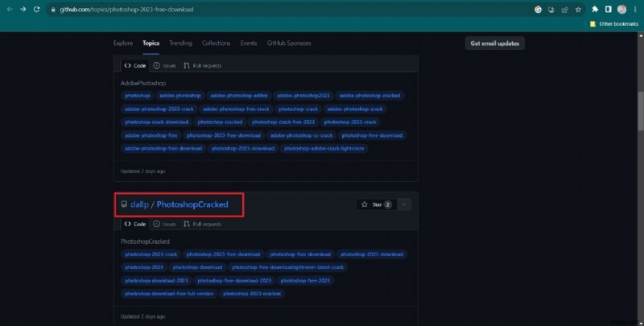Screen dimensions: 644x326
Task: Go to the Trending nav item
Action: click(x=180, y=43)
